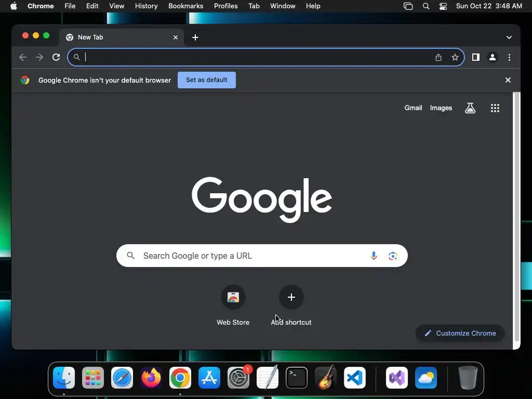Image resolution: width=532 pixels, height=399 pixels.
Task: Open the Window menu
Action: click(283, 6)
